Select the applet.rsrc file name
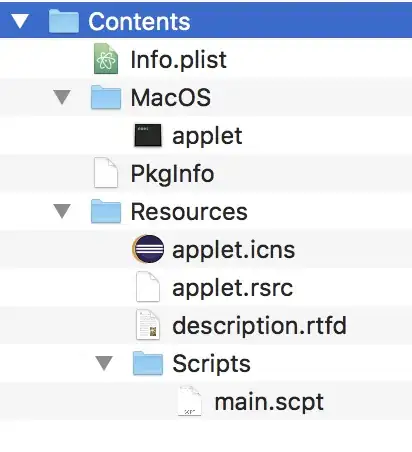 tap(233, 288)
